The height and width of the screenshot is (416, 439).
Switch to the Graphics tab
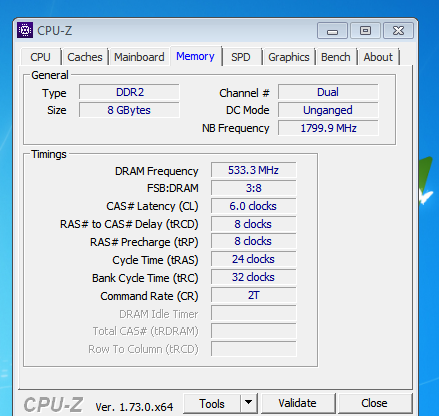point(289,57)
